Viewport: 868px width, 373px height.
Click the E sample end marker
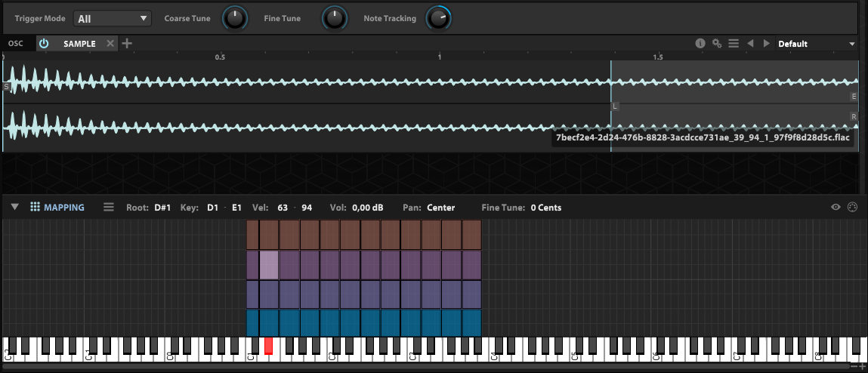tap(854, 97)
